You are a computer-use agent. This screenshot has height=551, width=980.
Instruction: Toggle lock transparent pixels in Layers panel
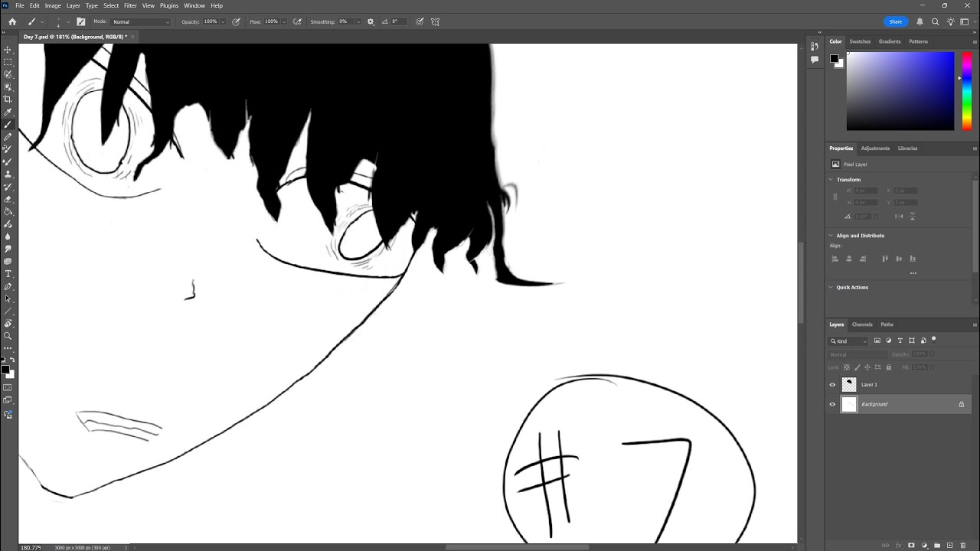tap(847, 367)
